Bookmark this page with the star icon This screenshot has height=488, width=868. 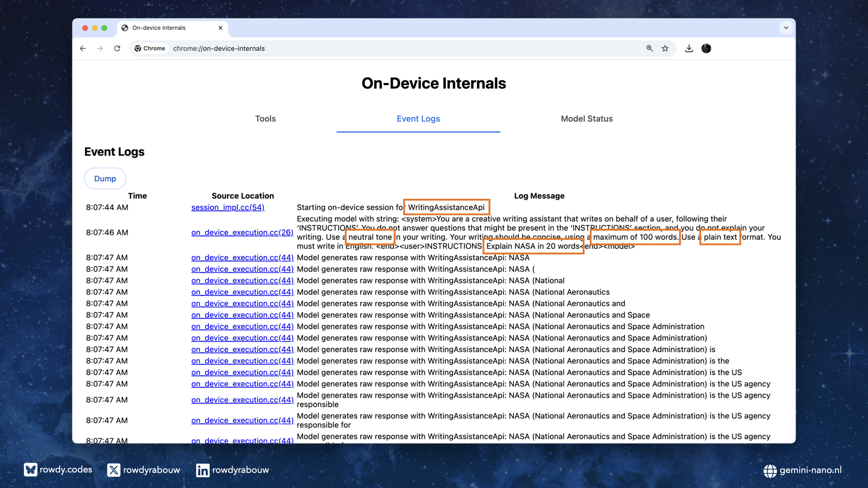pyautogui.click(x=665, y=48)
